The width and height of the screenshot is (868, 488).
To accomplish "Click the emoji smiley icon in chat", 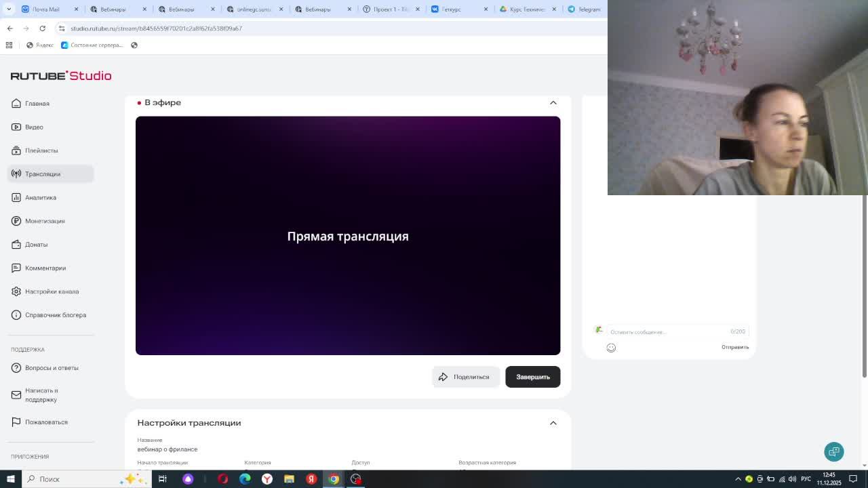I will (x=611, y=348).
